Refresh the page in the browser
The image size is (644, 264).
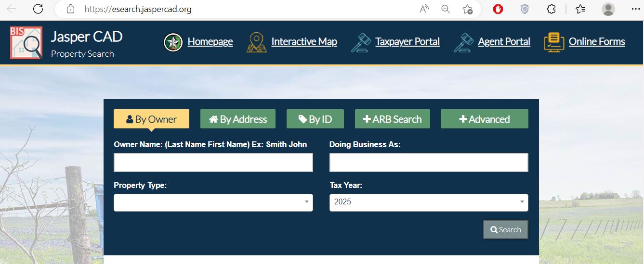click(x=38, y=9)
